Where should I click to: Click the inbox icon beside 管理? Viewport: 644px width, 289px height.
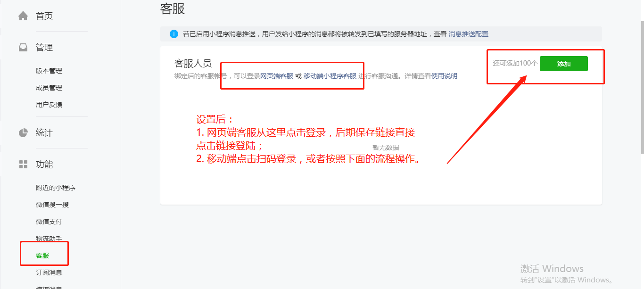(x=23, y=48)
